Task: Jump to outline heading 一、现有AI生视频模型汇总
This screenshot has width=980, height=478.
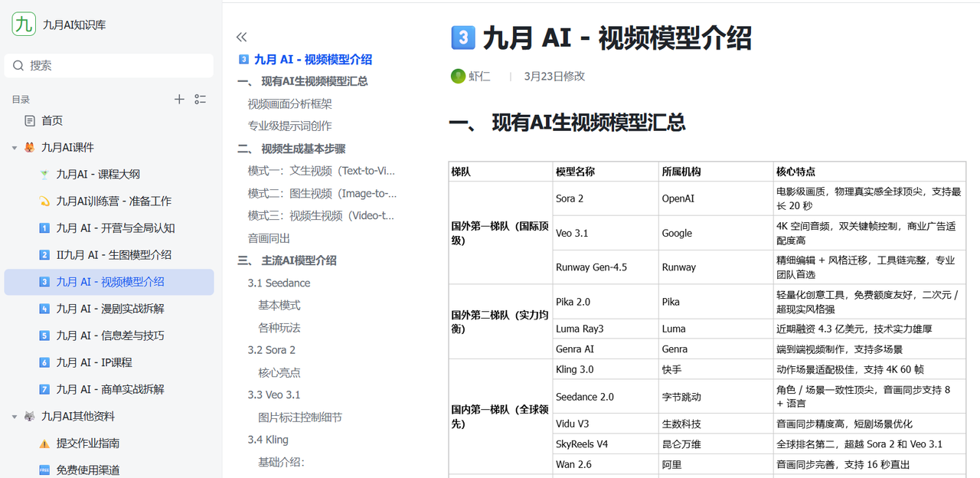Action: pyautogui.click(x=302, y=81)
